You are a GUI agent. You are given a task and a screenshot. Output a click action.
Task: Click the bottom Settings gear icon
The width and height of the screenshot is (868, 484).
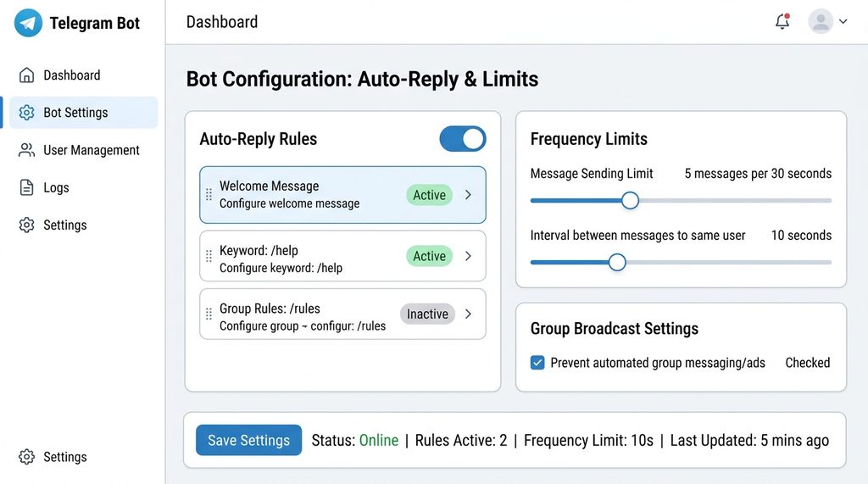[27, 457]
